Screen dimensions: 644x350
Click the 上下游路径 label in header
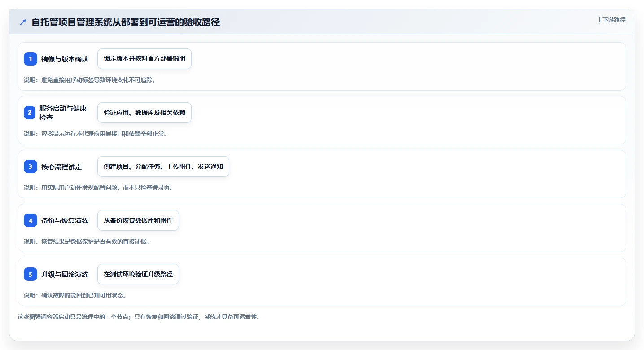(611, 20)
